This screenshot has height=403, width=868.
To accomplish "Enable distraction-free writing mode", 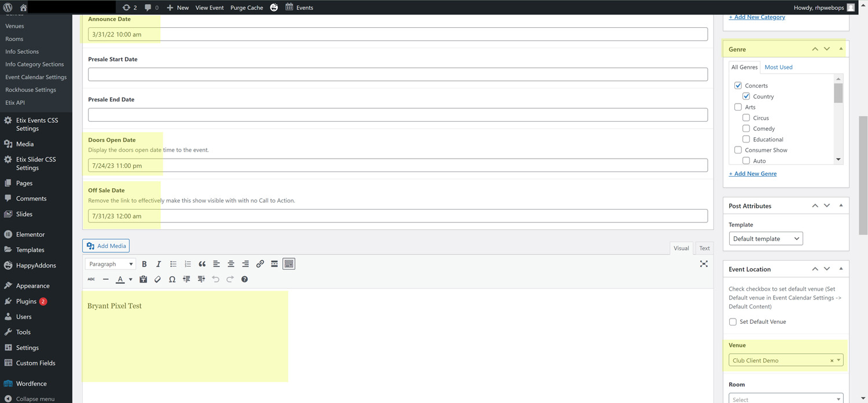I will pyautogui.click(x=704, y=264).
